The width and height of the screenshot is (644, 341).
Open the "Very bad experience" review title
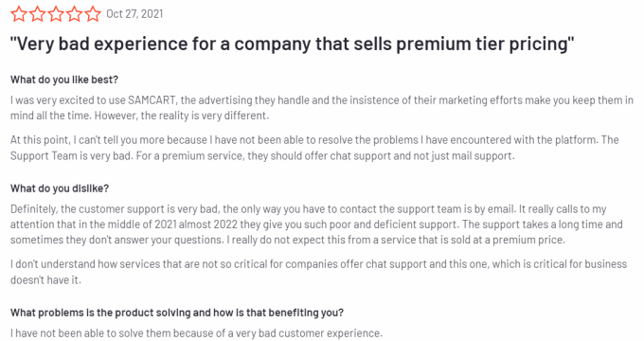292,44
